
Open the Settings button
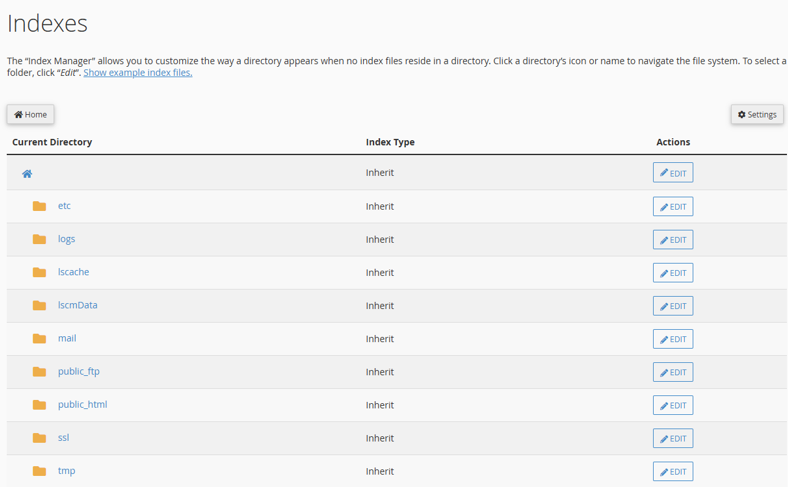tap(757, 115)
